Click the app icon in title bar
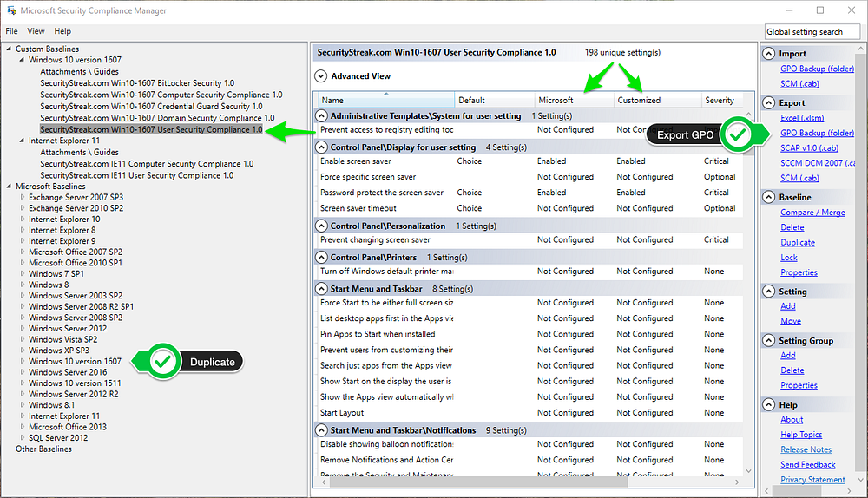 pos(11,10)
